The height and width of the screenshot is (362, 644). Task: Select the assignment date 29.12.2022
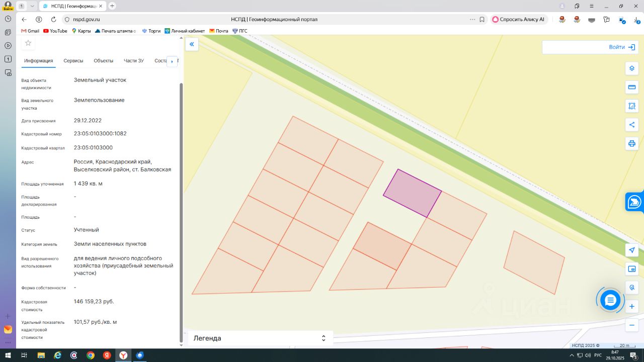pos(88,121)
